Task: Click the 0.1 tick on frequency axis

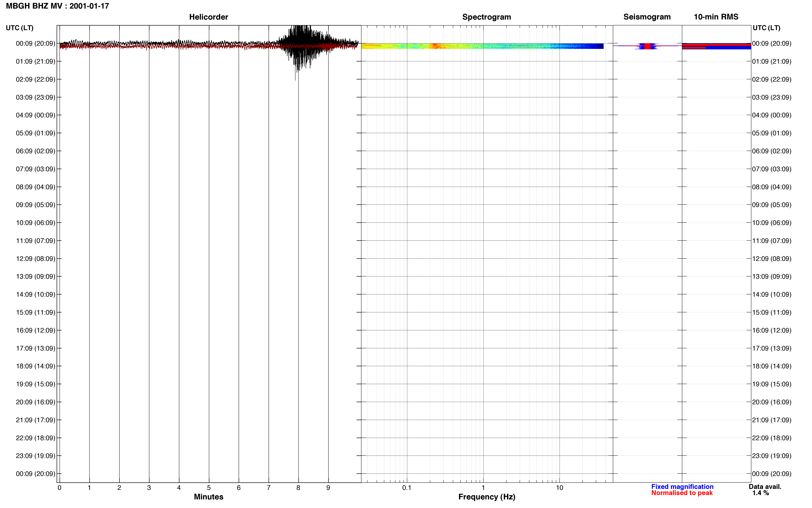Action: (x=407, y=487)
